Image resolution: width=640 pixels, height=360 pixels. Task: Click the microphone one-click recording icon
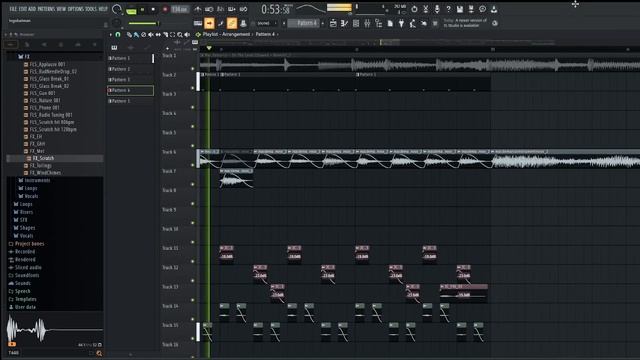(x=437, y=9)
